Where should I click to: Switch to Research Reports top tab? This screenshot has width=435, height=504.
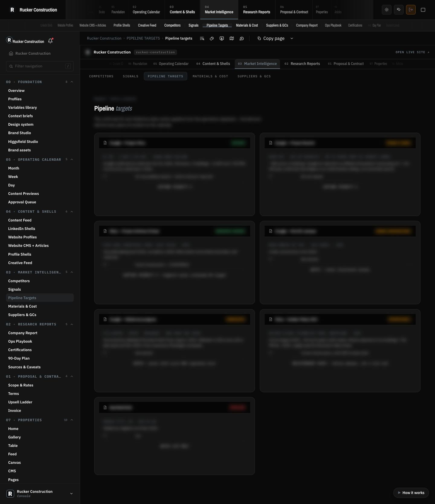[256, 10]
